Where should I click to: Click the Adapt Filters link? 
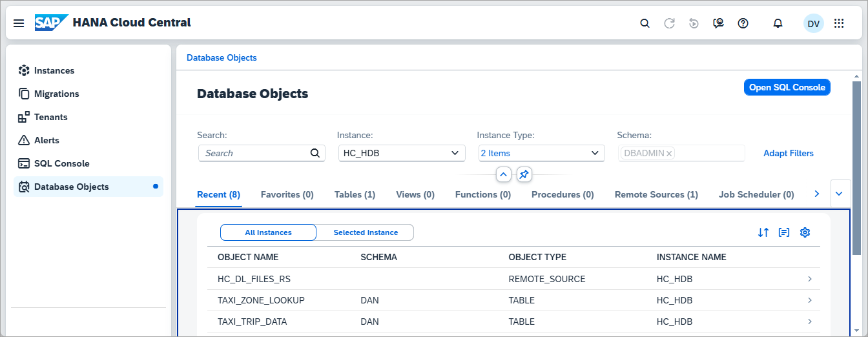[x=789, y=153]
